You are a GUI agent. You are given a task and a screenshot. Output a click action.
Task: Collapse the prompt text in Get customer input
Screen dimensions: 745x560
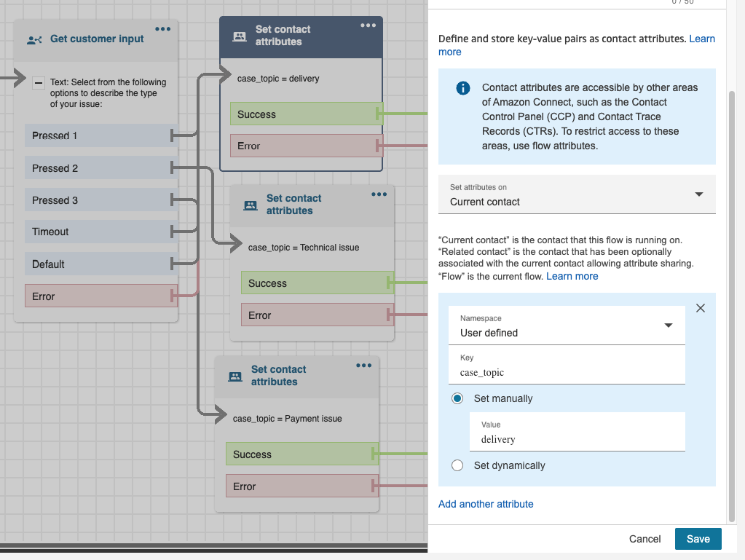click(x=39, y=83)
